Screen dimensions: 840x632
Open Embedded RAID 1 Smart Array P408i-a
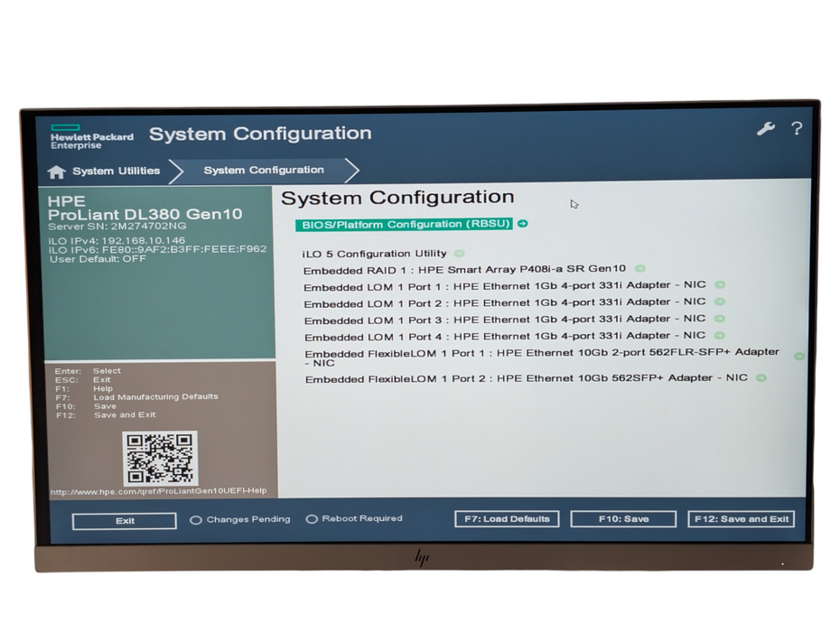tap(464, 269)
